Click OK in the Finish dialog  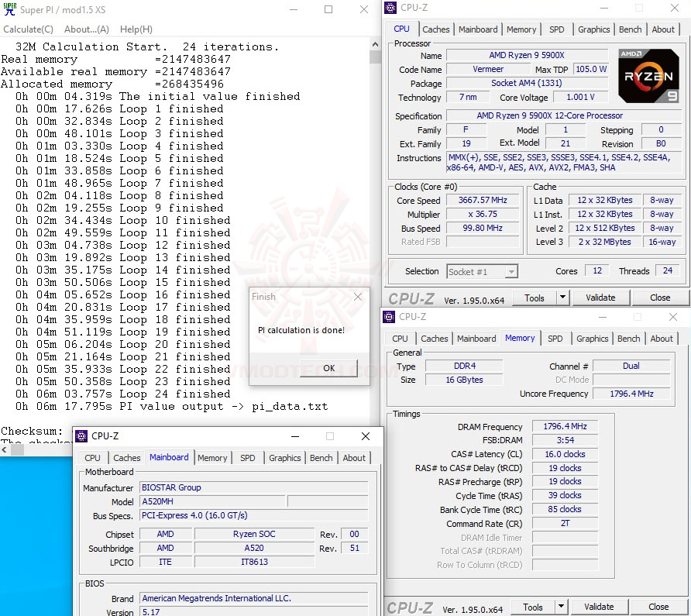pos(328,368)
